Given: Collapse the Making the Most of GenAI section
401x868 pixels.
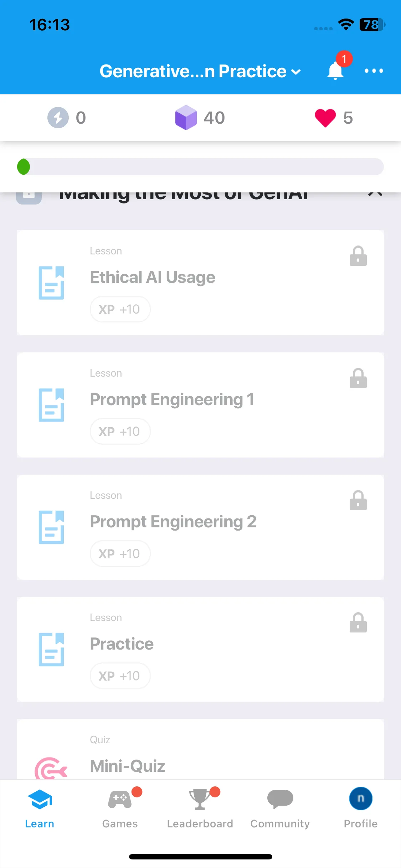Looking at the screenshot, I should click(x=375, y=194).
